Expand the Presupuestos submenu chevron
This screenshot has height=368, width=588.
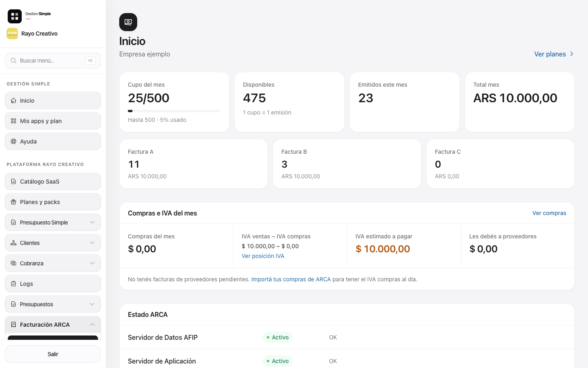point(92,304)
